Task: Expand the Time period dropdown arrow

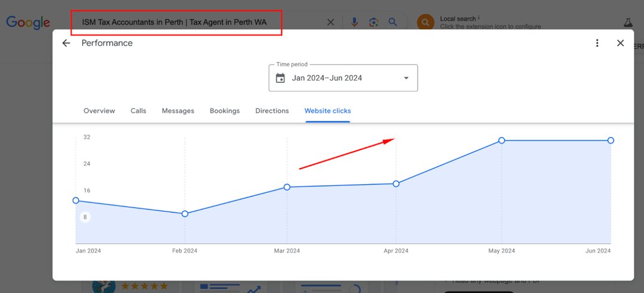Action: 406,78
